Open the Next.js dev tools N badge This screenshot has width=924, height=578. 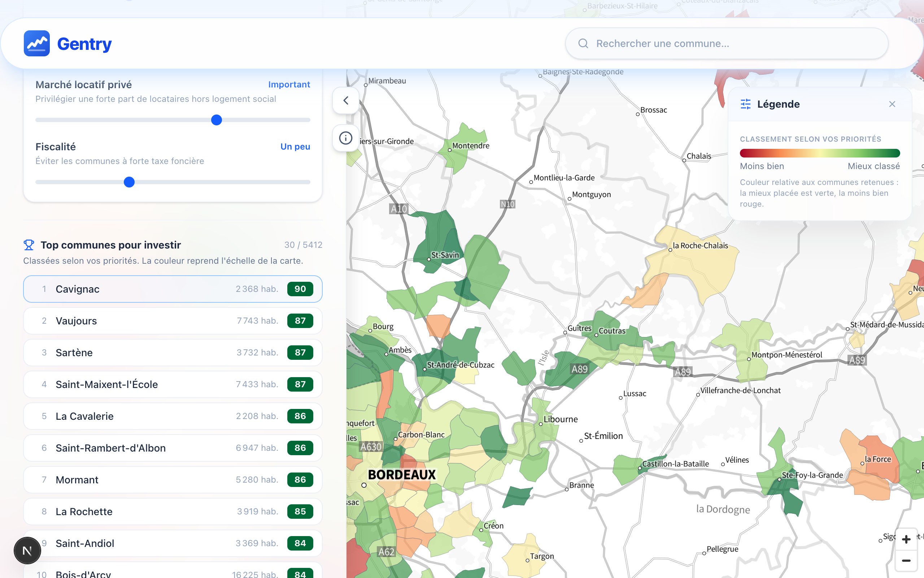[x=27, y=551]
